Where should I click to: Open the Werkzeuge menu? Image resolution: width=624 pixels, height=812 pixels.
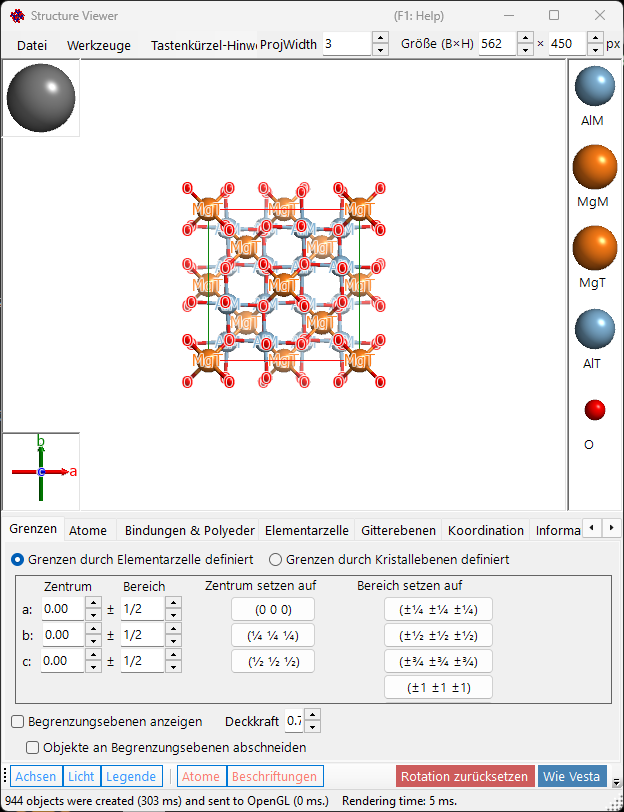[99, 46]
